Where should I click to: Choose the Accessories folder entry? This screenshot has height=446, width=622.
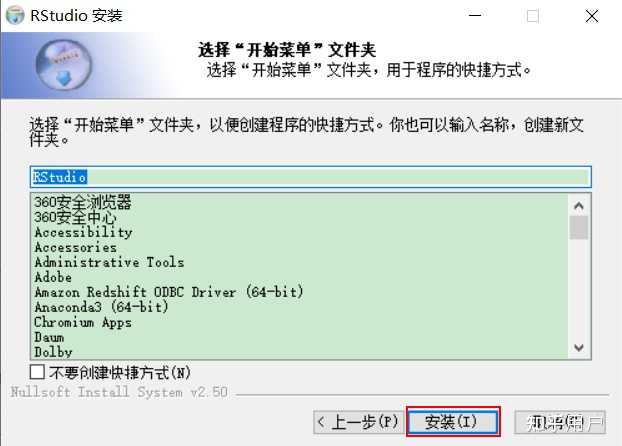[76, 247]
